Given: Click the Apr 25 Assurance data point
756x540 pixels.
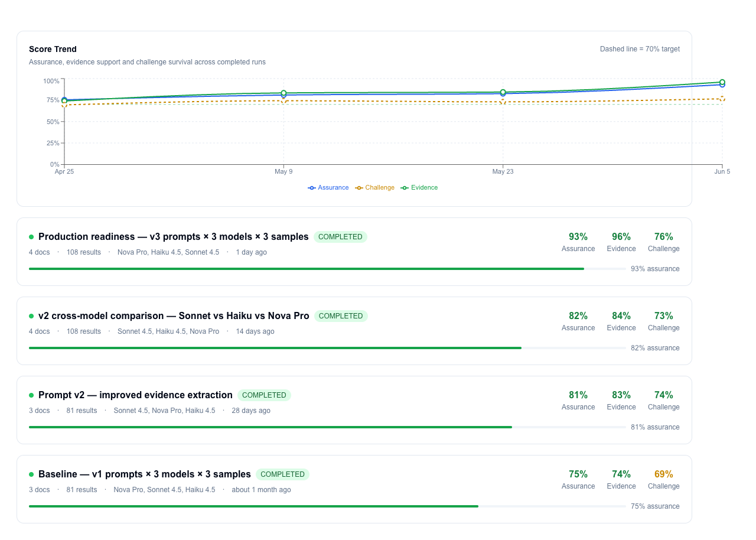Looking at the screenshot, I should click(64, 100).
